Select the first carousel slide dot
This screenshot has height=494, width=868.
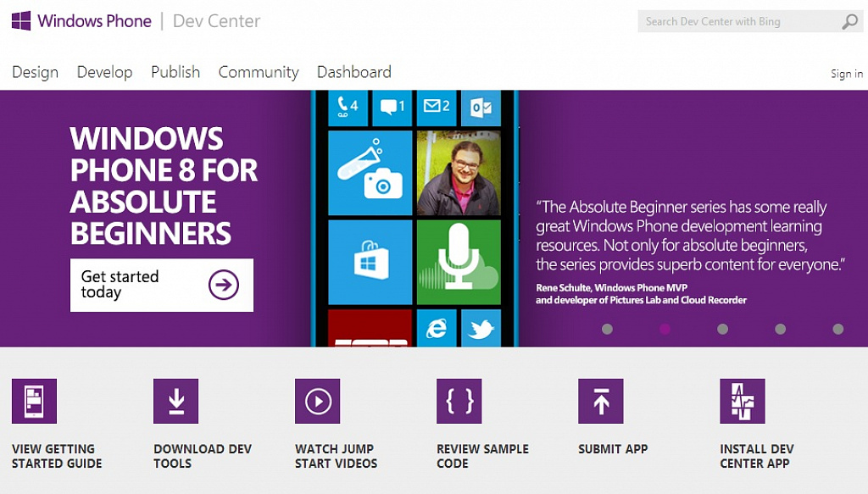pos(607,329)
